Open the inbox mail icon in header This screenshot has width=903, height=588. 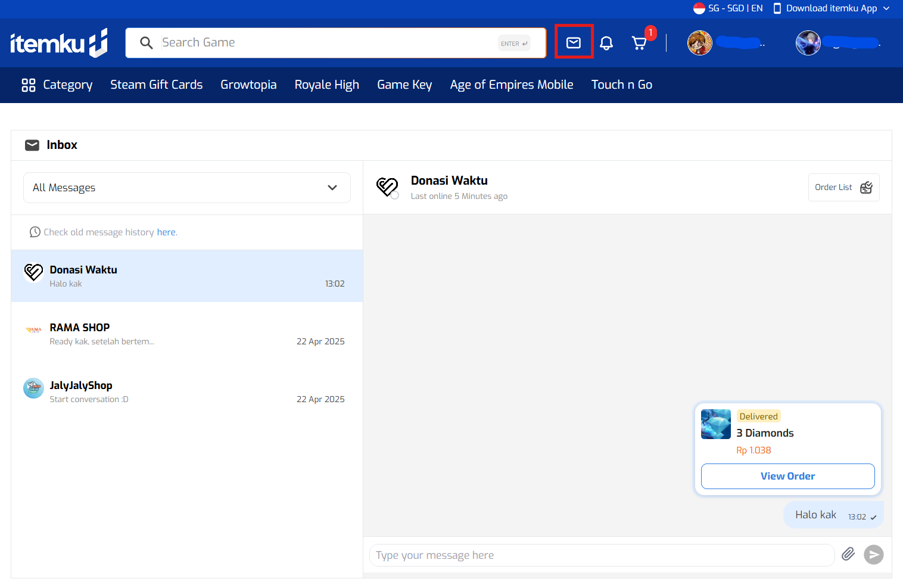[573, 42]
